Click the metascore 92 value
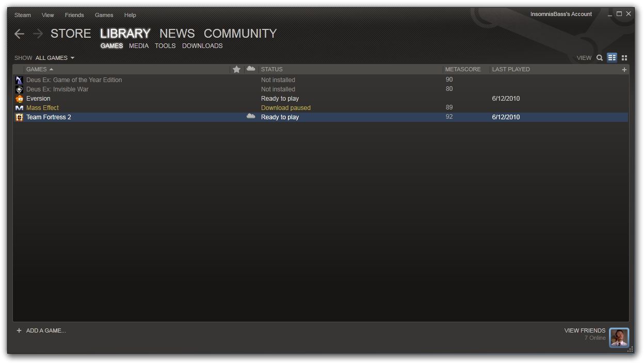Viewport: 644px width, 363px height. click(x=449, y=117)
